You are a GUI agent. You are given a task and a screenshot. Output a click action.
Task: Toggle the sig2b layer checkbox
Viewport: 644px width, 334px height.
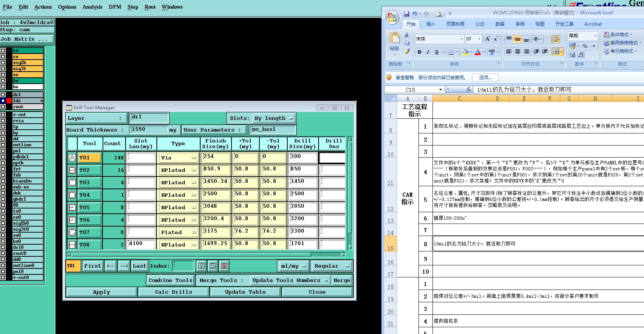coord(3,63)
